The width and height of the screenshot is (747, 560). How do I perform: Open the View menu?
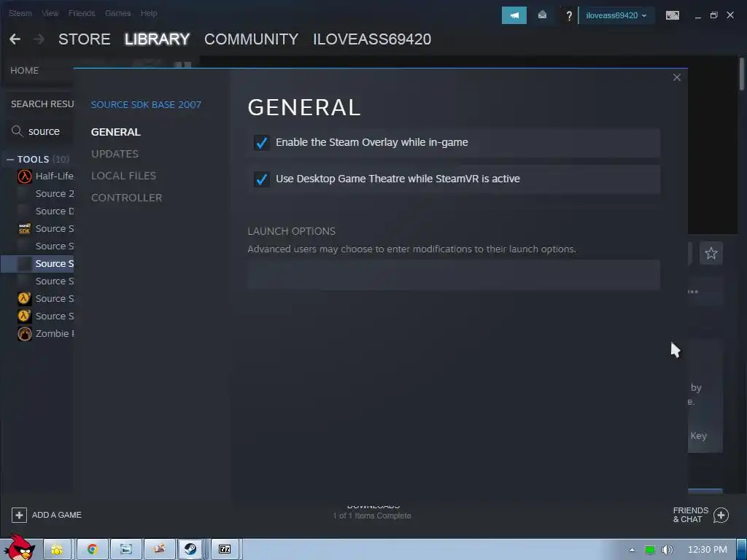pos(50,13)
